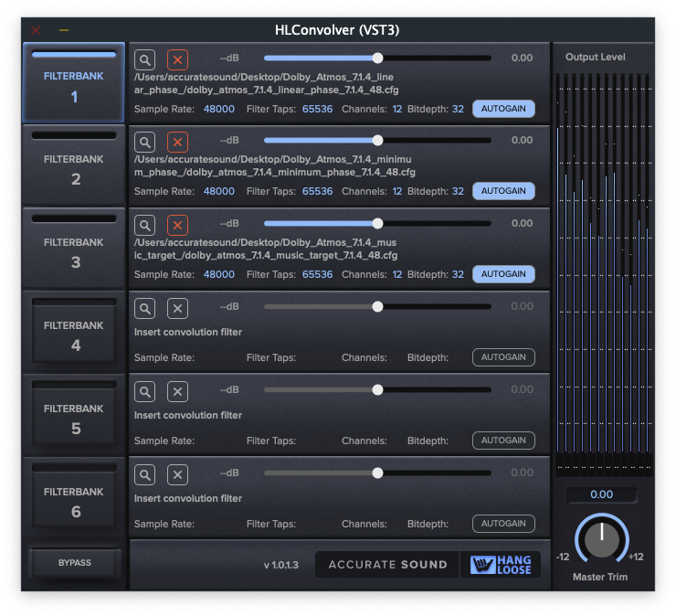The height and width of the screenshot is (616, 676).
Task: Toggle Autogain for minimum_phase filter
Action: [503, 191]
